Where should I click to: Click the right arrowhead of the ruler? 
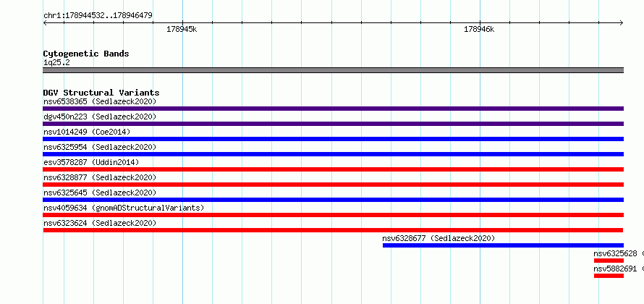tap(622, 23)
